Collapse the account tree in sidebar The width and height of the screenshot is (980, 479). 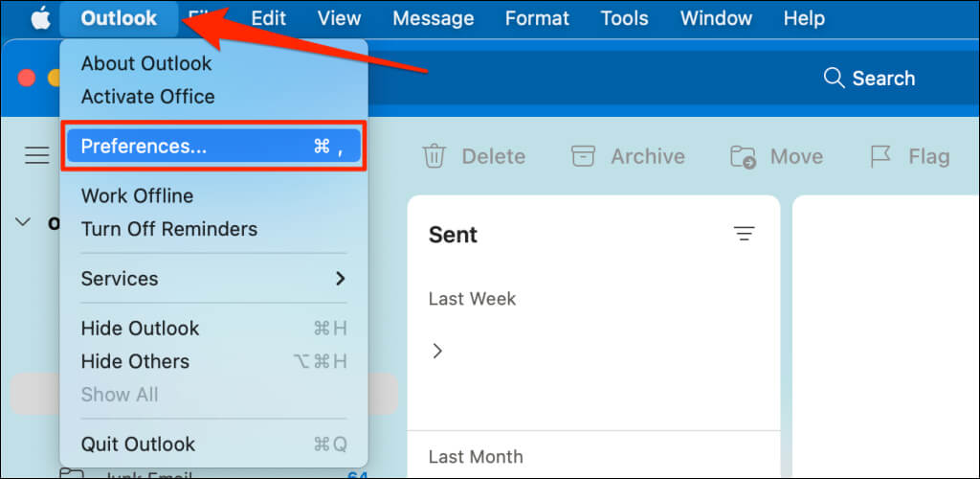24,221
